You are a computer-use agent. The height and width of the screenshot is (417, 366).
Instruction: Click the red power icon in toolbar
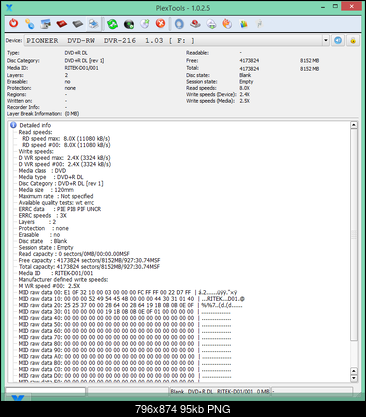[14, 23]
